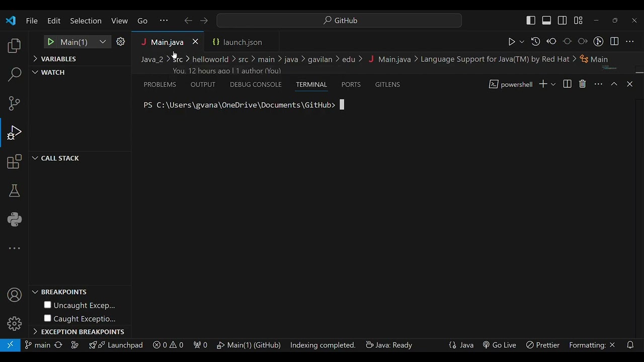Show hidden menu items ellipsis
Screen dimensions: 644x362
(164, 21)
